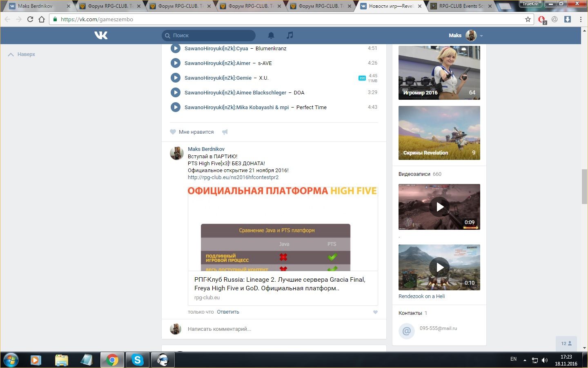
Task: Click the Наверх link
Action: pyautogui.click(x=22, y=54)
